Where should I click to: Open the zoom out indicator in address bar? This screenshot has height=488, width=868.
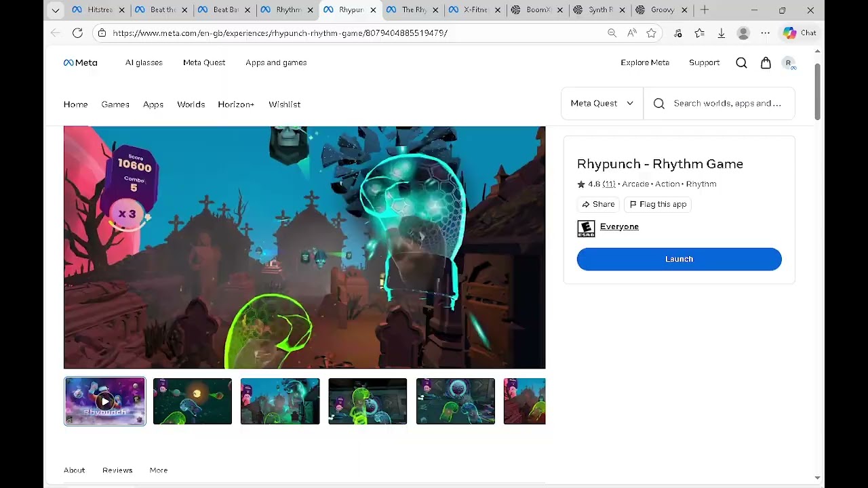pos(612,33)
